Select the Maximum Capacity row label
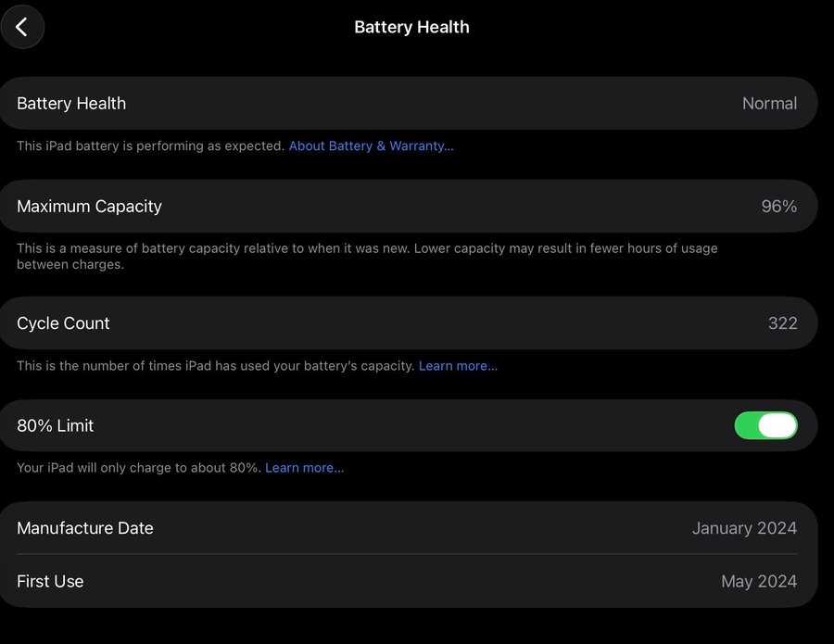834x644 pixels. pyautogui.click(x=89, y=207)
